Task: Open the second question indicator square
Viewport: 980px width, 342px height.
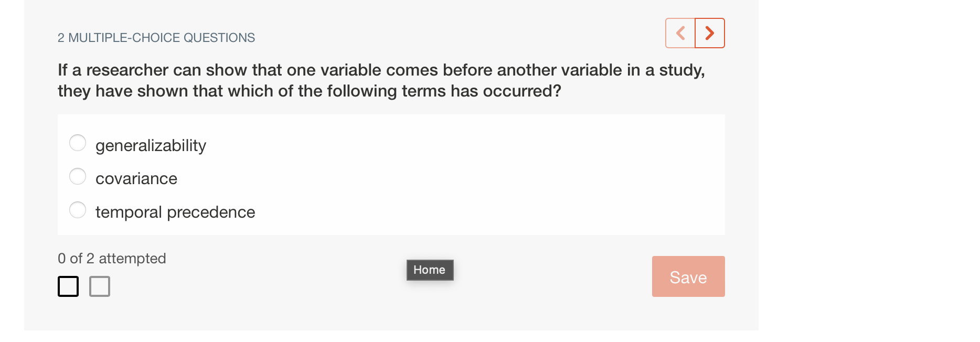Action: 100,286
